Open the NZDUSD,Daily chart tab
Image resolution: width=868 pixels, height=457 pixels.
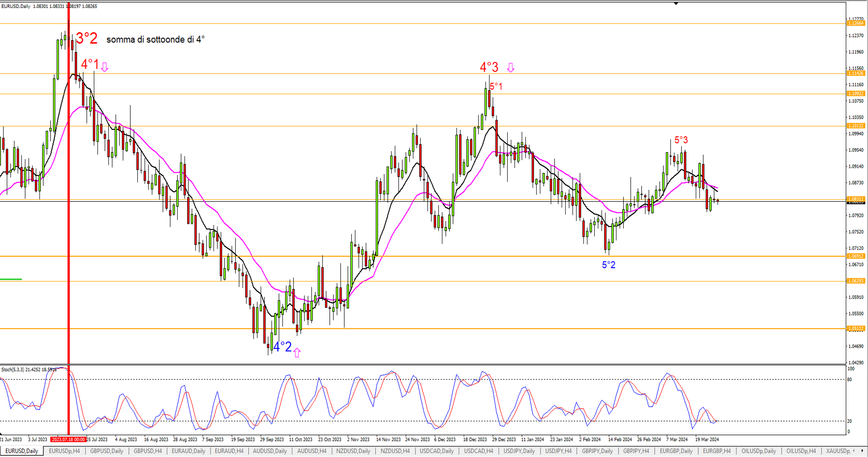(x=353, y=451)
